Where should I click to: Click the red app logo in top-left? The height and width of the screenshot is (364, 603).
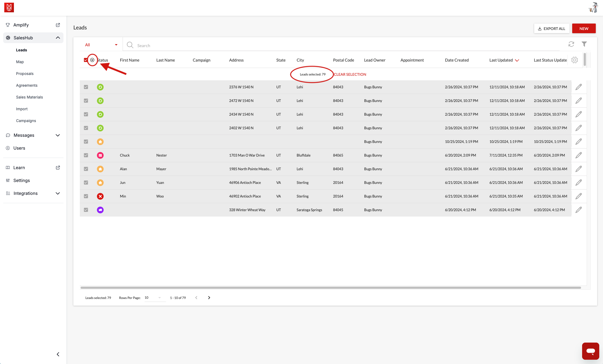[x=9, y=7]
